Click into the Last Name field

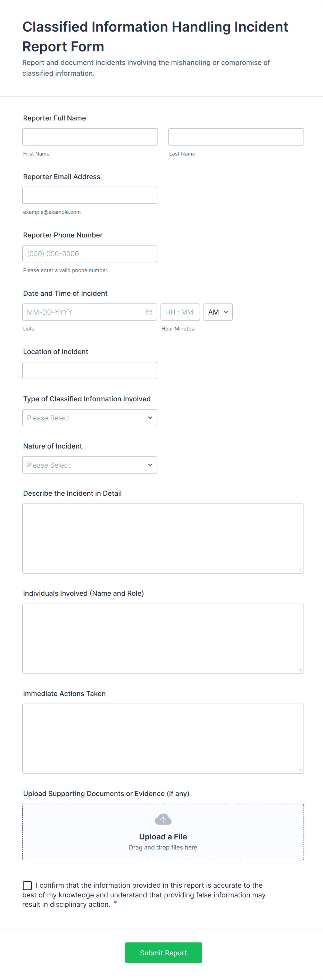(x=236, y=137)
